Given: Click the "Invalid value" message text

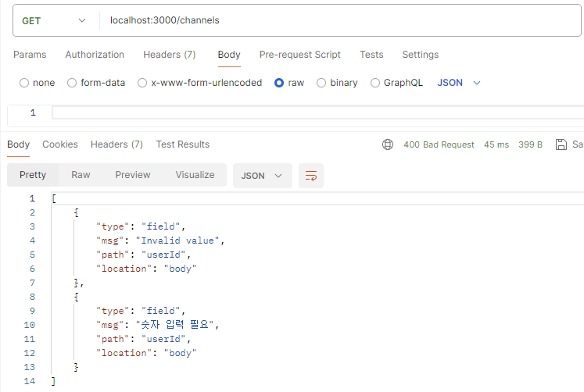Looking at the screenshot, I should pyautogui.click(x=177, y=241).
